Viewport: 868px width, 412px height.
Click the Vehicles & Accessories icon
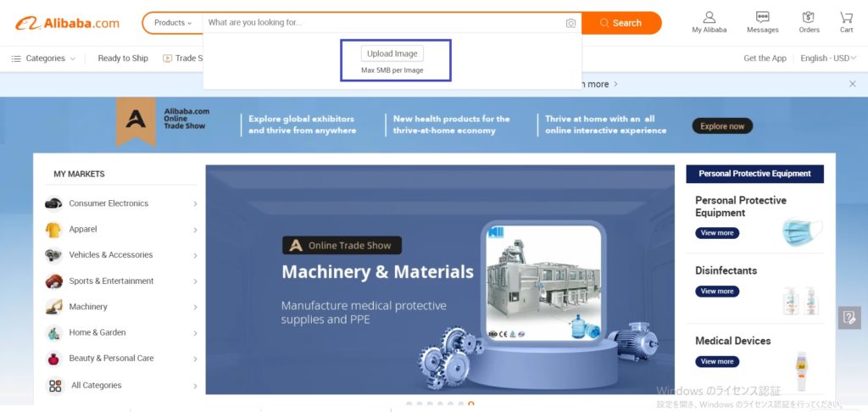(53, 254)
